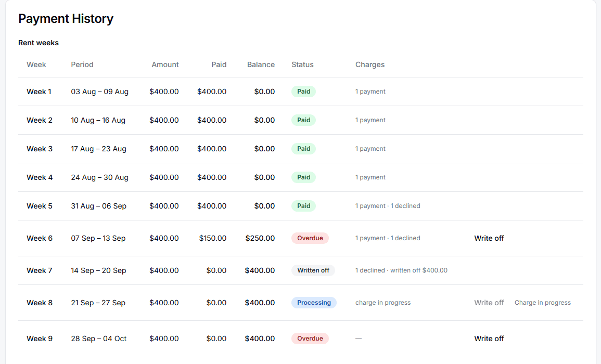The width and height of the screenshot is (601, 364).
Task: Click the 'charge in progress' text under Charges
Action: tap(383, 302)
